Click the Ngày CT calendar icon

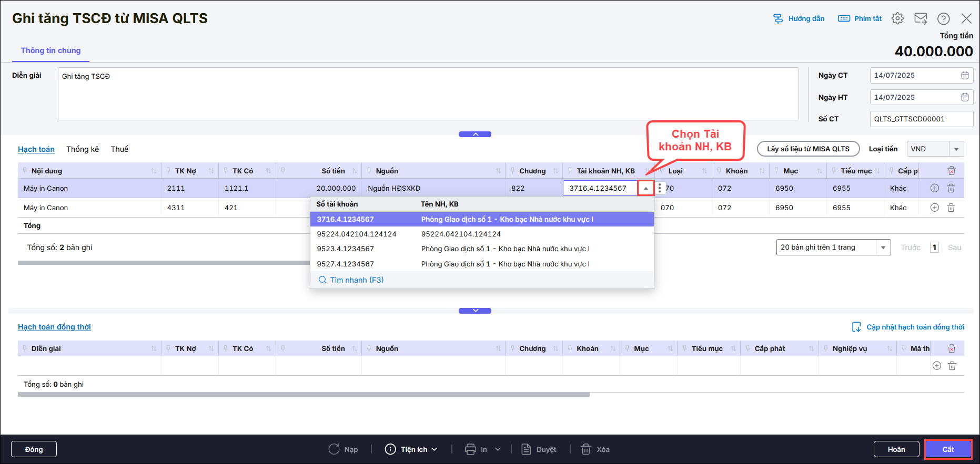[965, 75]
